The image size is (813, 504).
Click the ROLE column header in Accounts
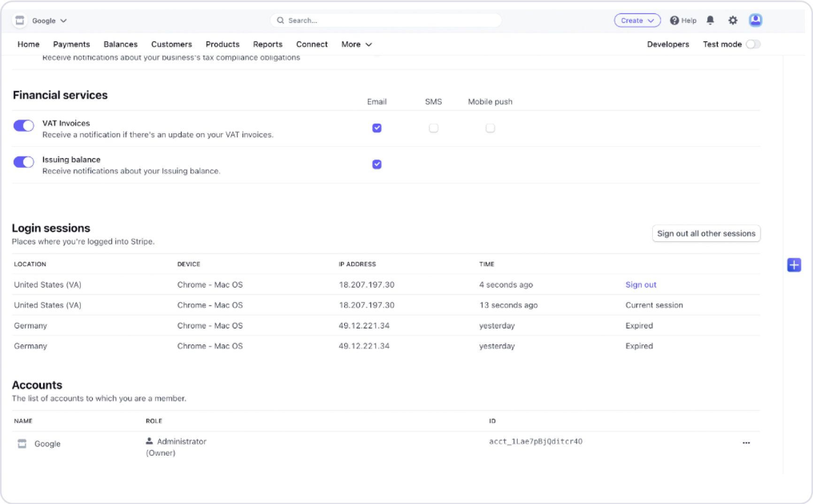point(154,421)
